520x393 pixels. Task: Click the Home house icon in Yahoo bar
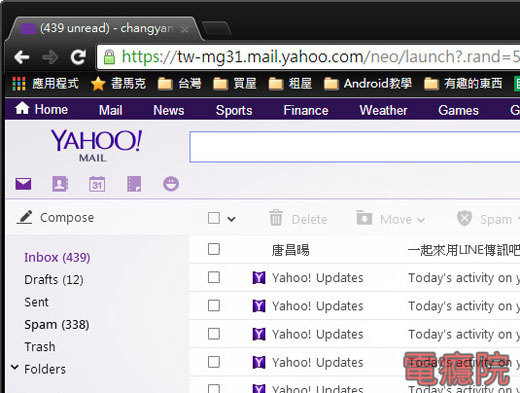point(22,108)
